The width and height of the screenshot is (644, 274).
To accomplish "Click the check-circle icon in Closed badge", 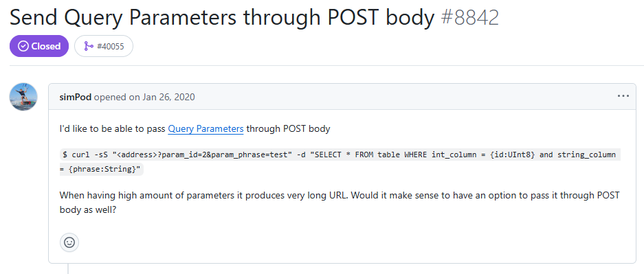I will (24, 46).
